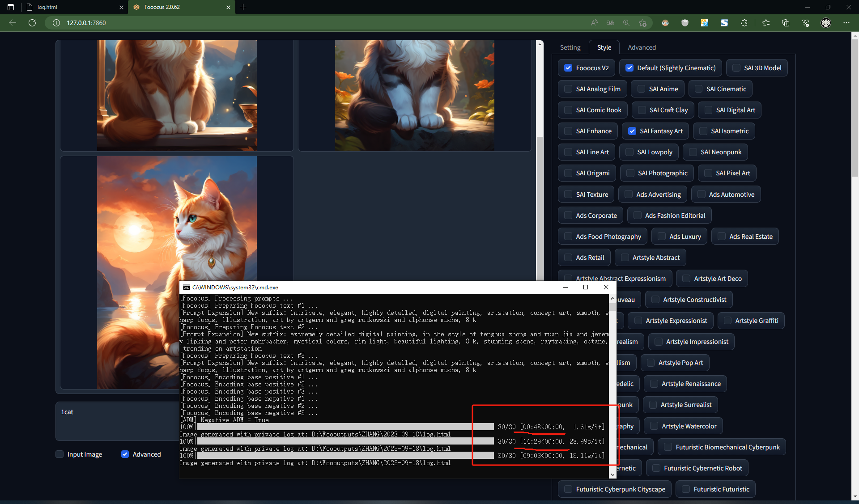Screen dimensions: 859x504
Task: Disable the Fooocus V2 style checkbox
Action: [x=568, y=68]
